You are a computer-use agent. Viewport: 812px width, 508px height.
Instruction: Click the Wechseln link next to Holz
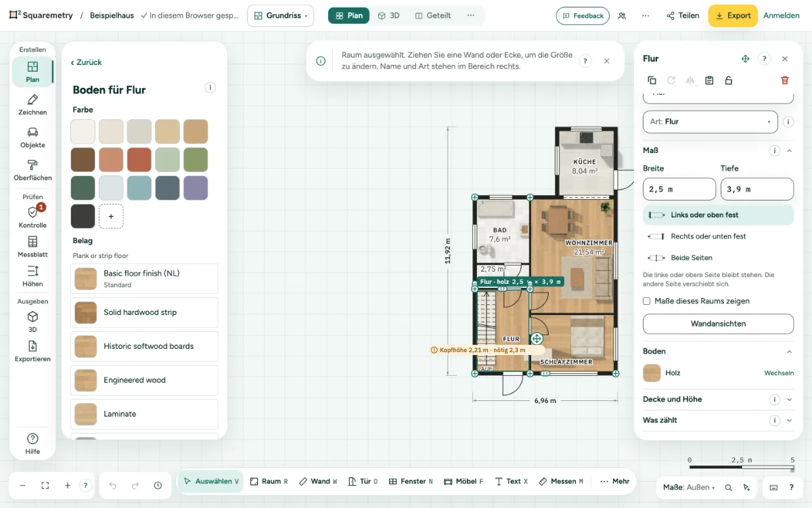[779, 373]
